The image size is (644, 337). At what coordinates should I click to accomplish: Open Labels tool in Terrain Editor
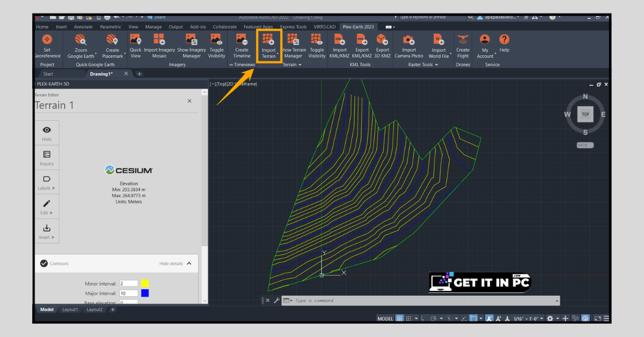(x=47, y=183)
